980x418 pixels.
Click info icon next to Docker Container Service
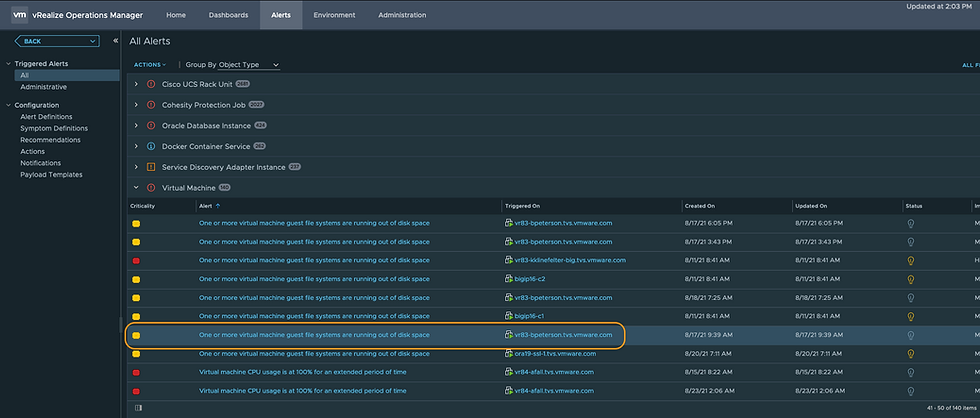[x=151, y=146]
